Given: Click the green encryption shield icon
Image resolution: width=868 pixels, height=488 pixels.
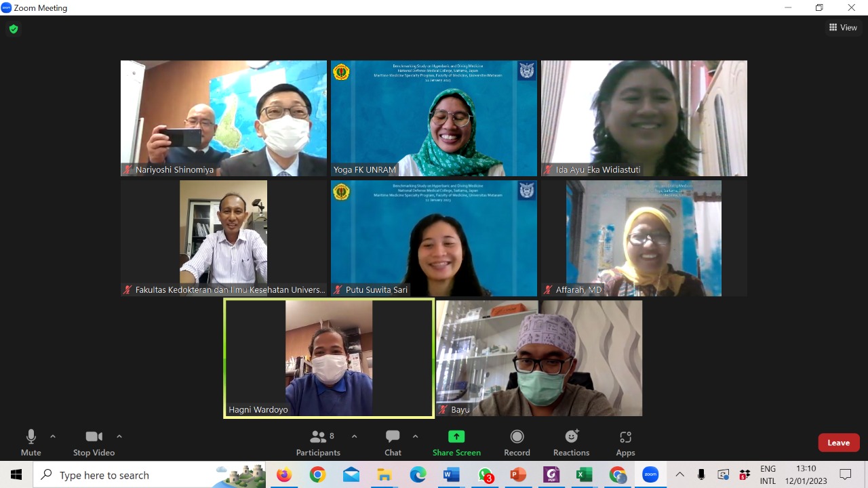Looking at the screenshot, I should click(x=13, y=29).
